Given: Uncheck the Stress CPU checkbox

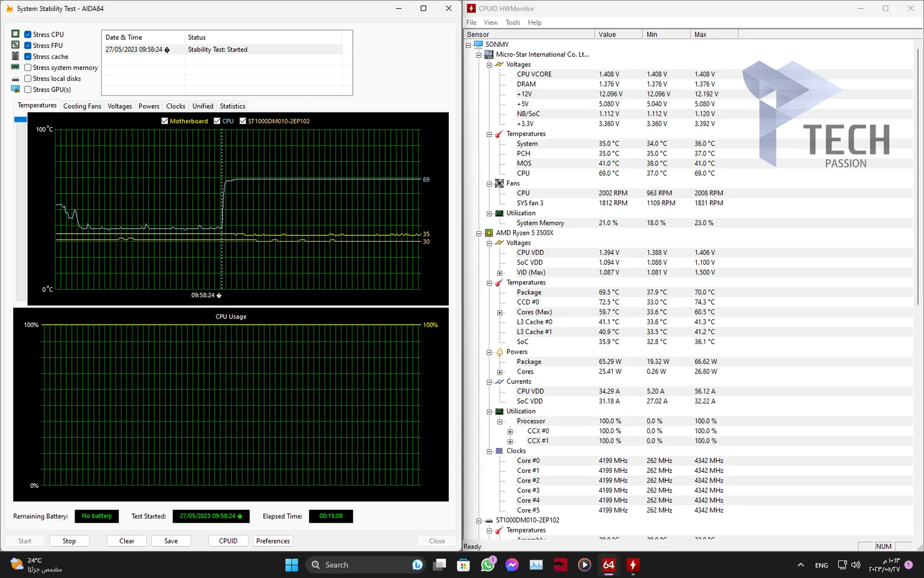Looking at the screenshot, I should [28, 35].
